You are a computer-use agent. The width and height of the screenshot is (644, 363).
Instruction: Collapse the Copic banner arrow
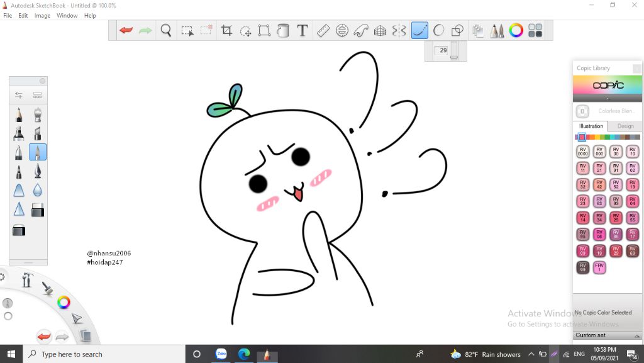coord(607,99)
